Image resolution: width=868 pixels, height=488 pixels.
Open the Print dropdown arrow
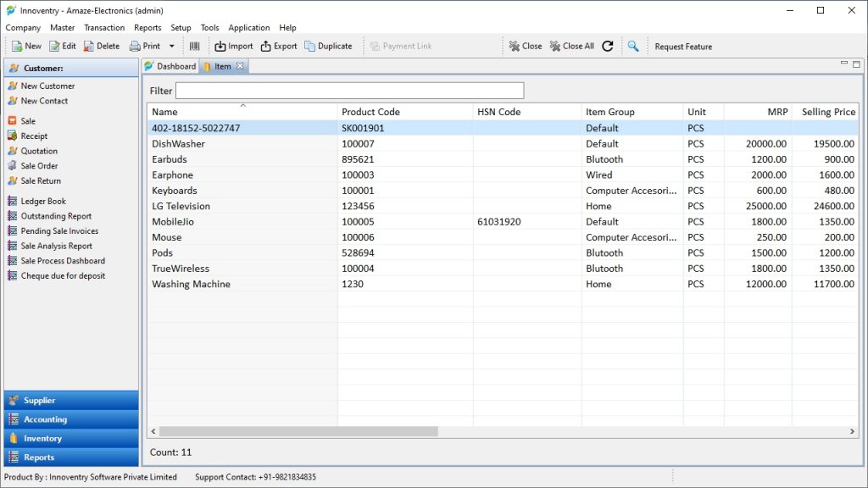tap(171, 46)
